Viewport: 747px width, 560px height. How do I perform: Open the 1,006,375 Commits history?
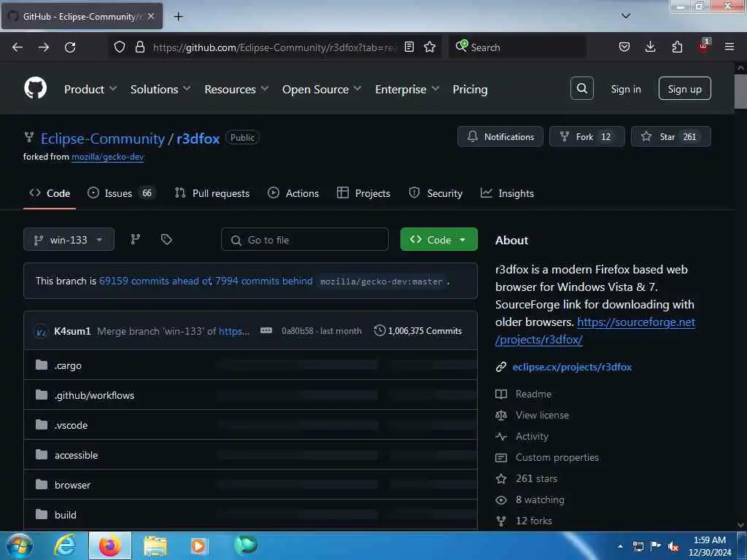click(418, 330)
